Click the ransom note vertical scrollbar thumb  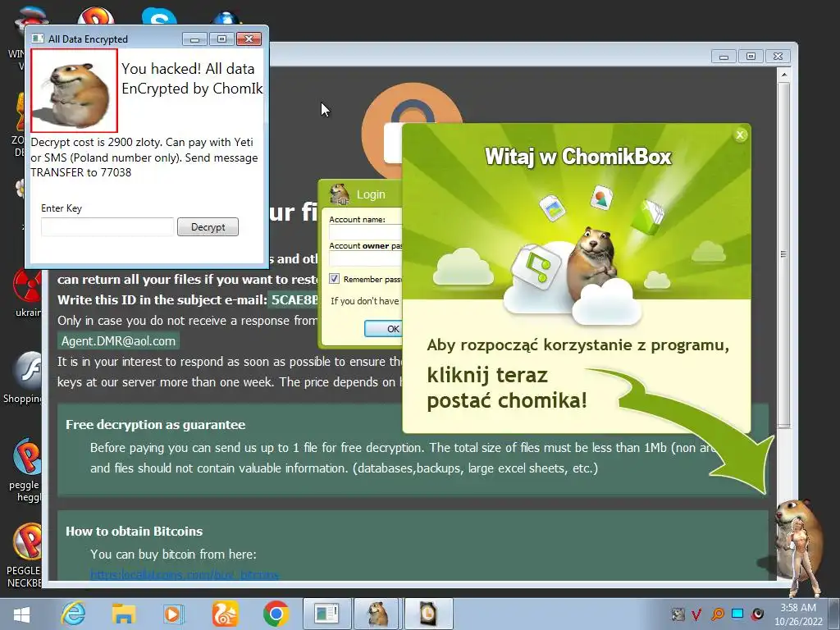[x=783, y=254]
